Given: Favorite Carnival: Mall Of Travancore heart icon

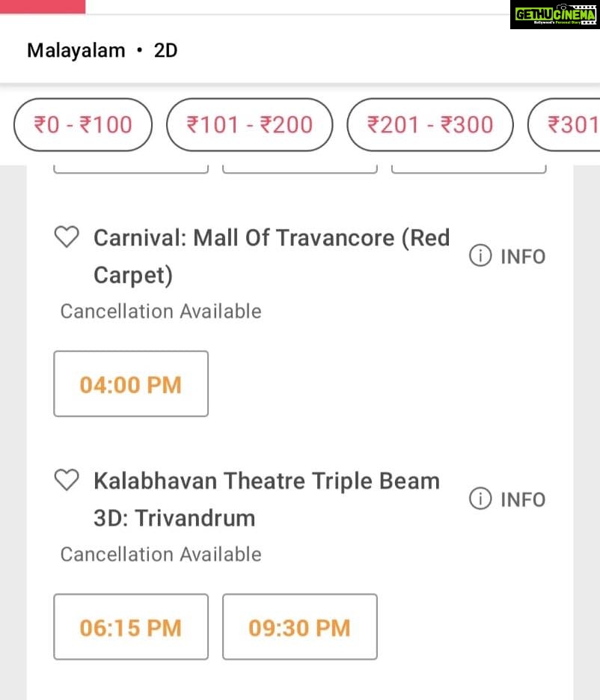Looking at the screenshot, I should [67, 237].
